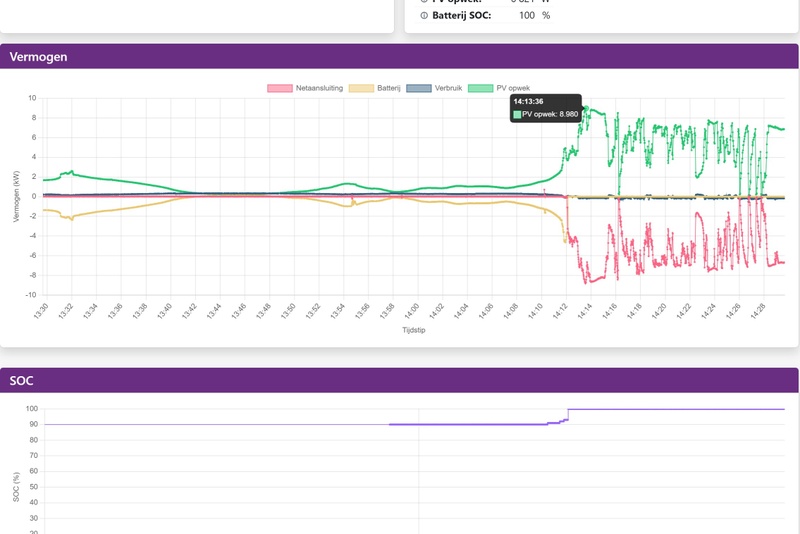
Task: Click the 100 value for Batterij SOC
Action: (527, 15)
